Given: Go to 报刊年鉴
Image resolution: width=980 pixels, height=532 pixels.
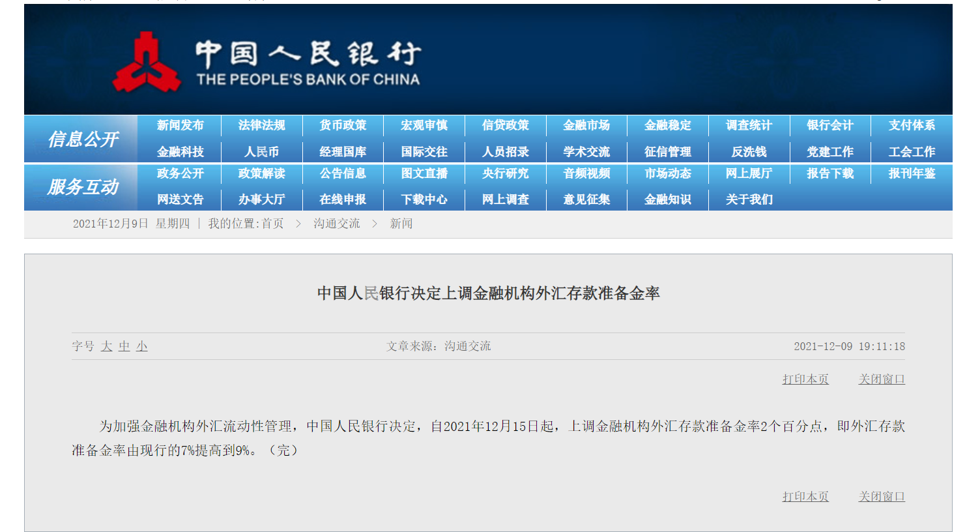Looking at the screenshot, I should coord(912,173).
